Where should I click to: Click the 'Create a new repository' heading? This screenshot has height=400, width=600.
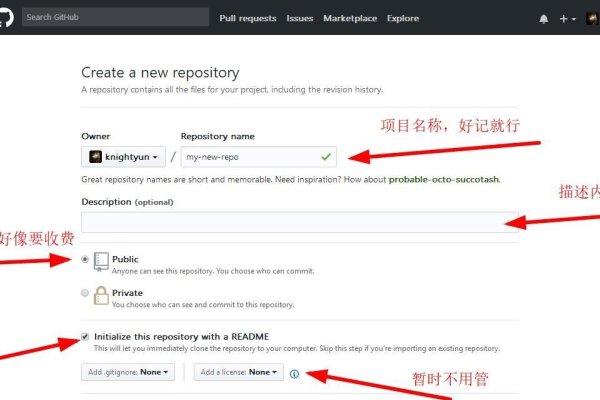(x=160, y=73)
